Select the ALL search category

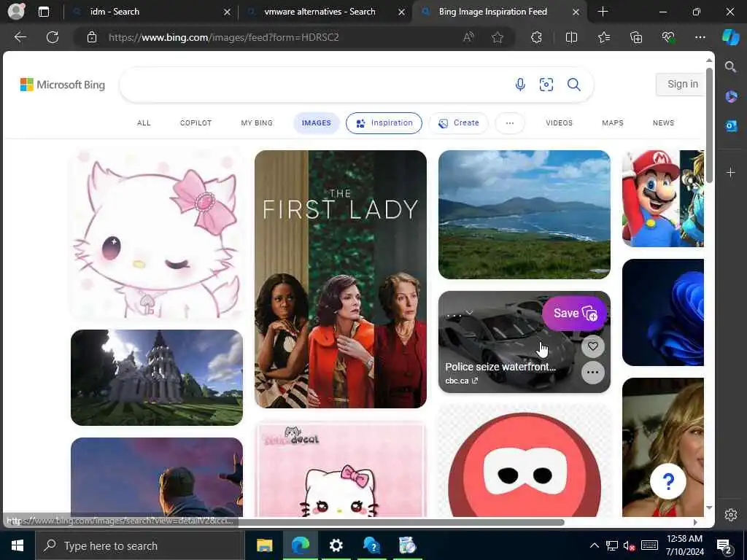pyautogui.click(x=144, y=122)
